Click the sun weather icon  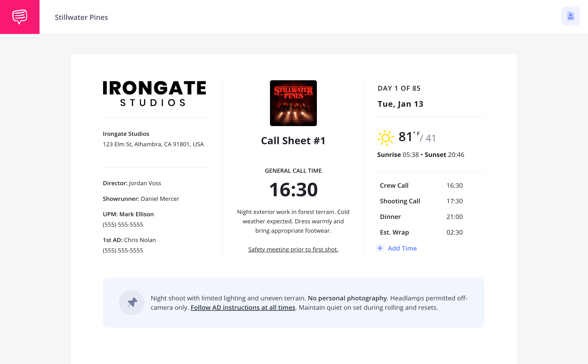tap(385, 138)
